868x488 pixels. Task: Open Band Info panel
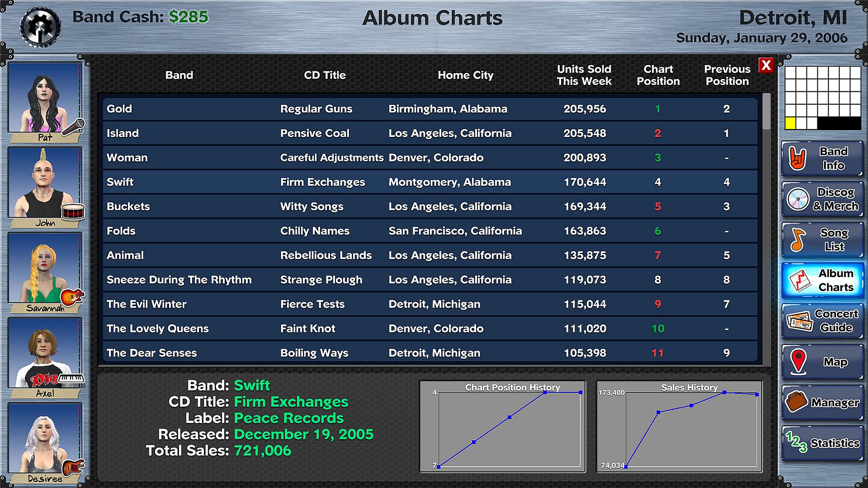822,159
